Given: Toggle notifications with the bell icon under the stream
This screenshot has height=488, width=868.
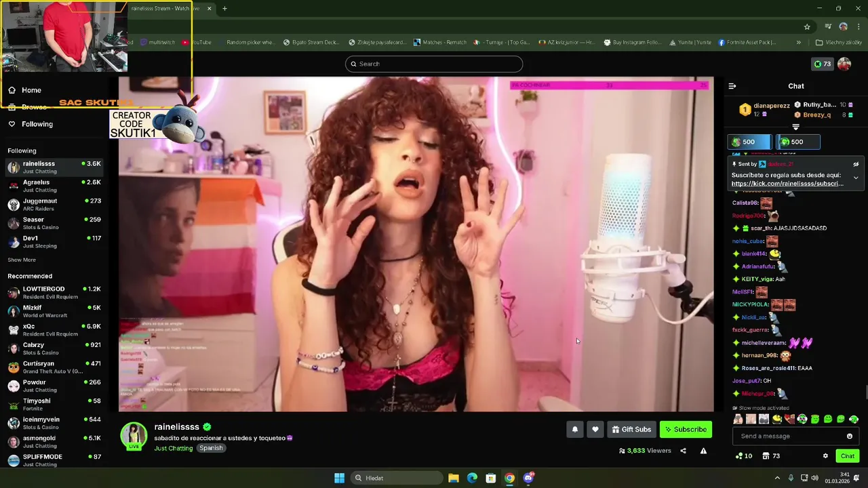Looking at the screenshot, I should (575, 429).
